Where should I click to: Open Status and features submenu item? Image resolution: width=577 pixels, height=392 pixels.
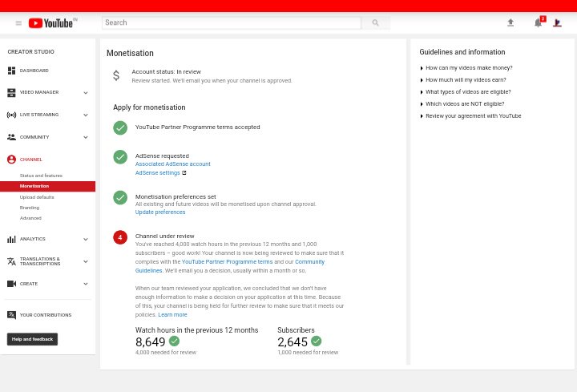pyautogui.click(x=41, y=176)
